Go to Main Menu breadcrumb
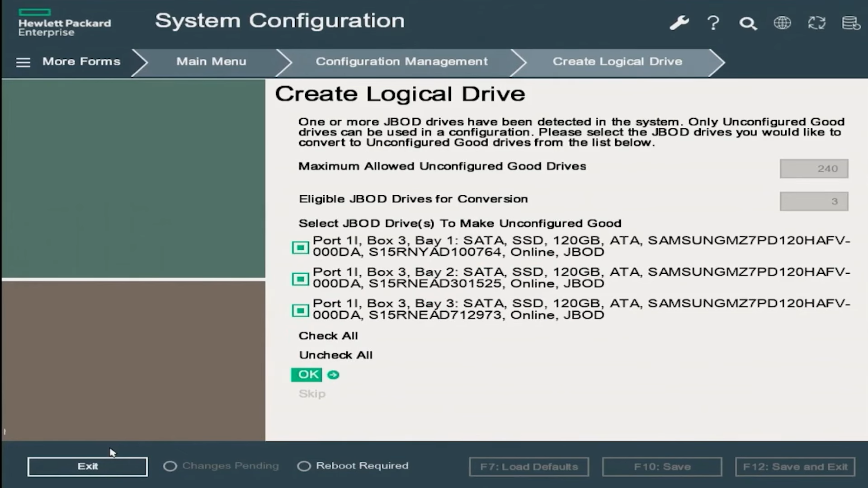 coord(211,61)
